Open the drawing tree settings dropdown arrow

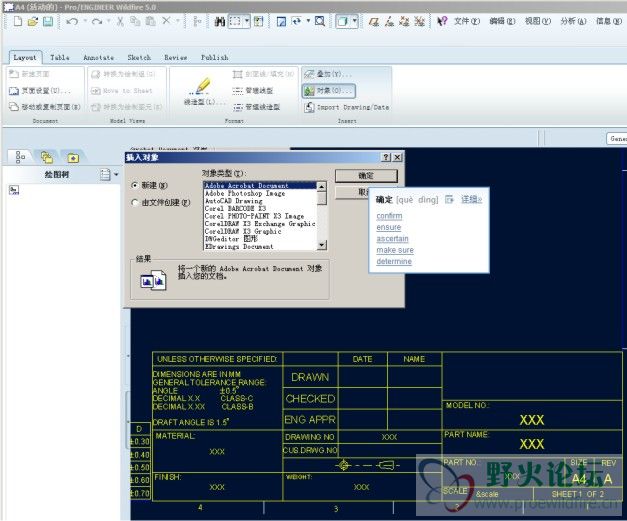116,175
